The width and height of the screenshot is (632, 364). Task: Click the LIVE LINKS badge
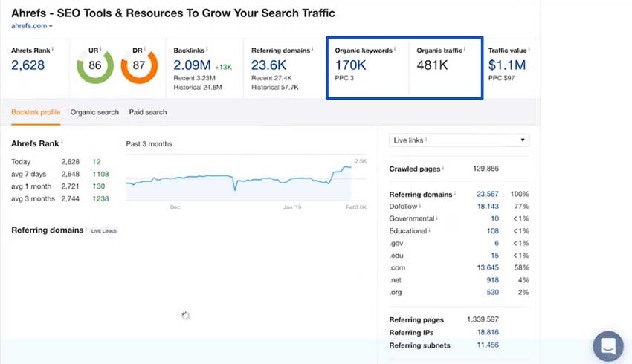pos(103,231)
